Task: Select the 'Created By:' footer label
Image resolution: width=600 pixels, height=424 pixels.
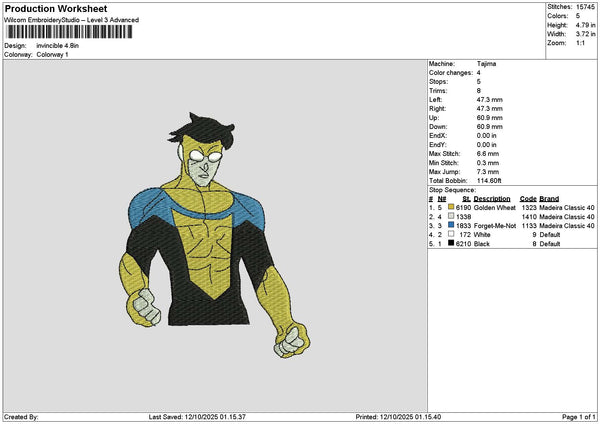Action: 21,417
